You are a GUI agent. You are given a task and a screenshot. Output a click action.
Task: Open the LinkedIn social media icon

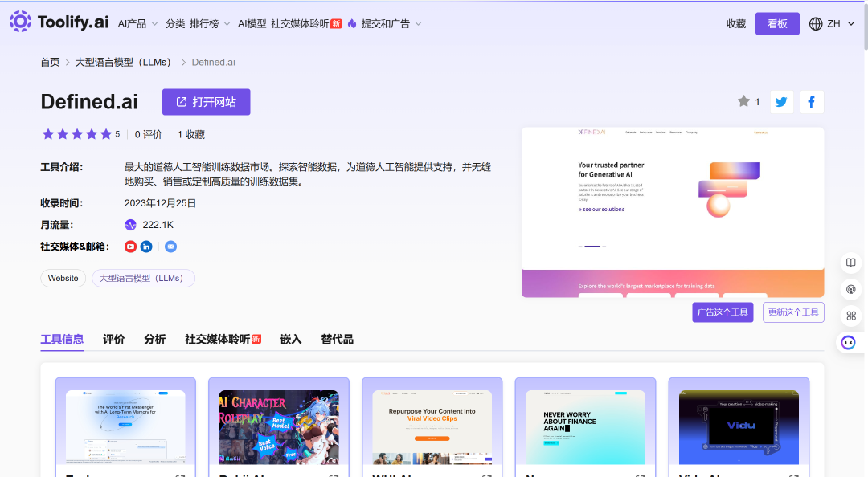[146, 247]
